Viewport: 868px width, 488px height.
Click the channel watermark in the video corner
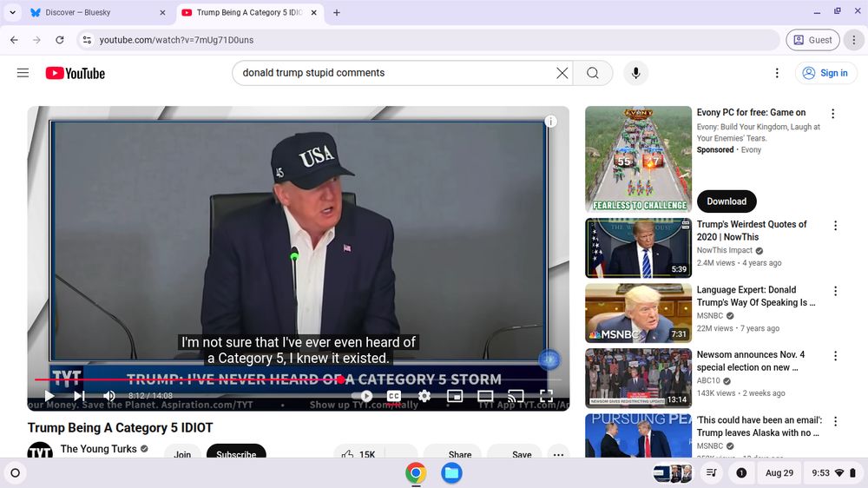point(549,359)
